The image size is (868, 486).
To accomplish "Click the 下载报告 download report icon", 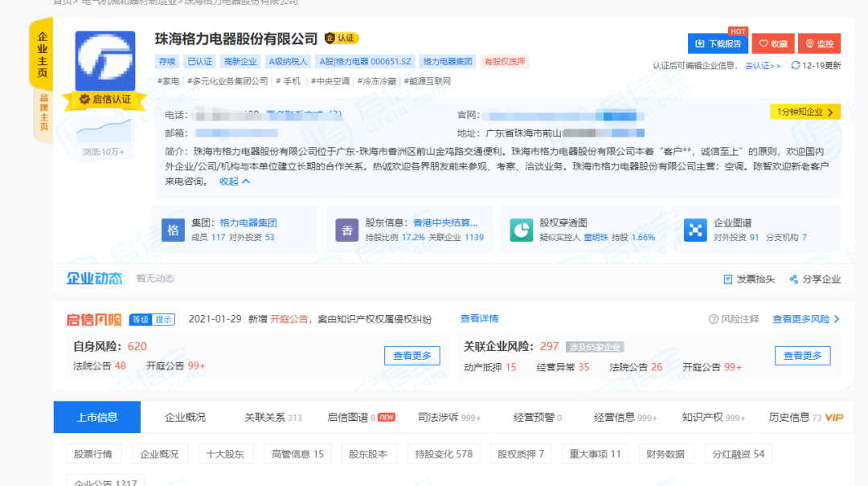I will click(701, 43).
